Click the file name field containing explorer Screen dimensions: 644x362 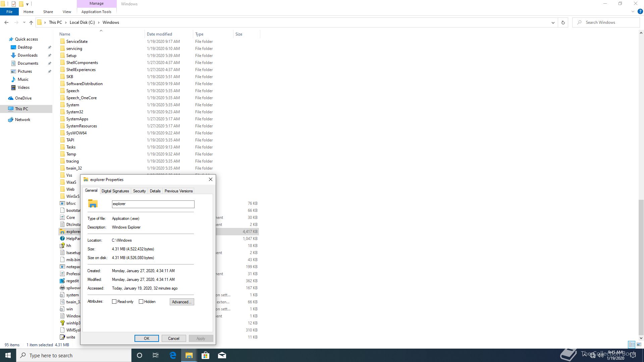click(153, 204)
